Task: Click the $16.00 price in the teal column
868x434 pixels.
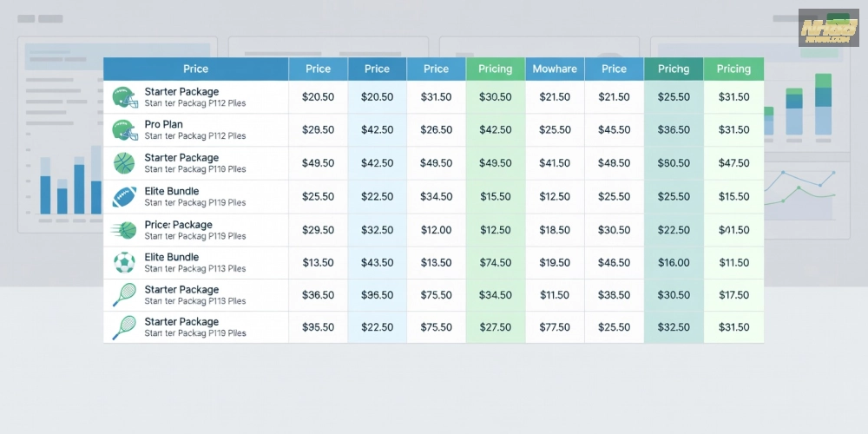Action: click(x=674, y=263)
